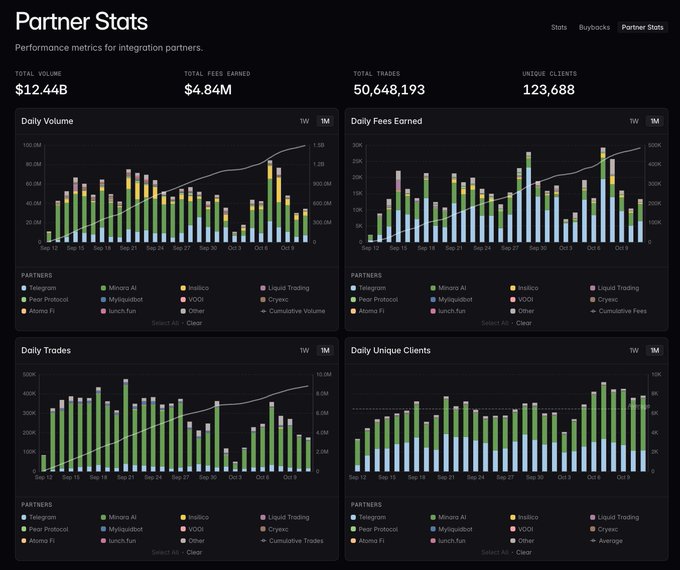Image resolution: width=680 pixels, height=570 pixels.
Task: Open the Stats tab
Action: click(559, 27)
